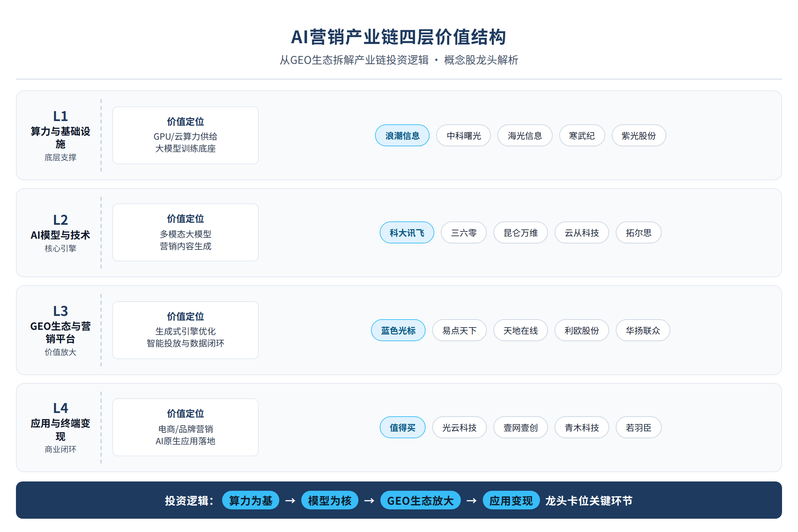Click the GPU/云算力供给 value text

point(185,136)
